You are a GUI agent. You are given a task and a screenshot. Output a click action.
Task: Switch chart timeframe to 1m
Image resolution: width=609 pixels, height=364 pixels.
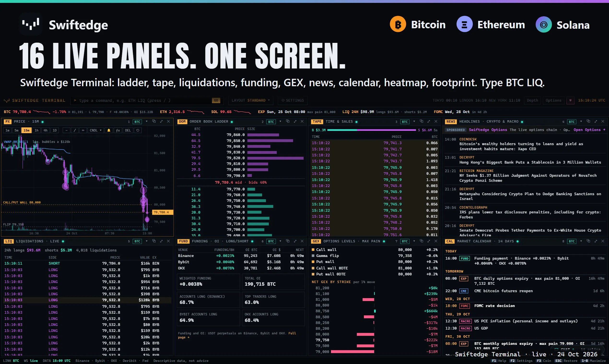[7, 130]
